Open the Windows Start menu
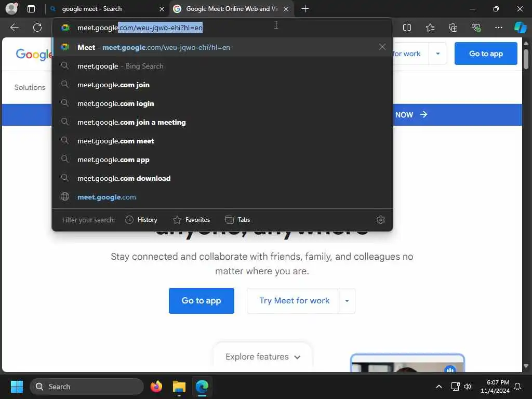This screenshot has width=532, height=399. tap(17, 387)
